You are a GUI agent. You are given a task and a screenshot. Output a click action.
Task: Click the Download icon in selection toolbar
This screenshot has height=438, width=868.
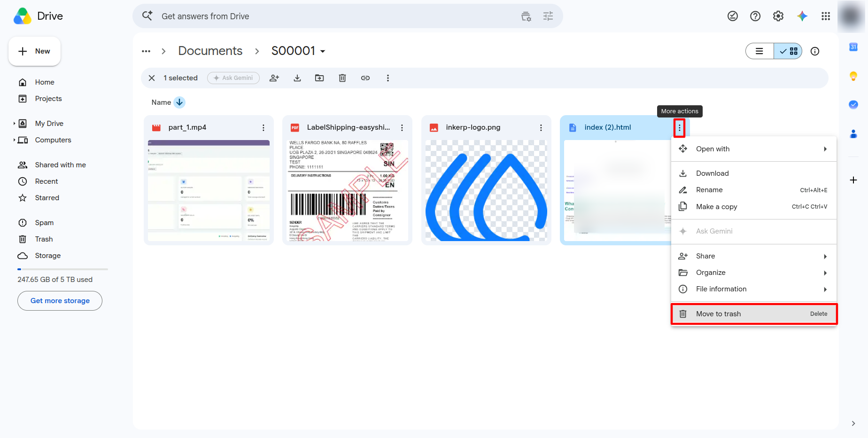pos(297,78)
